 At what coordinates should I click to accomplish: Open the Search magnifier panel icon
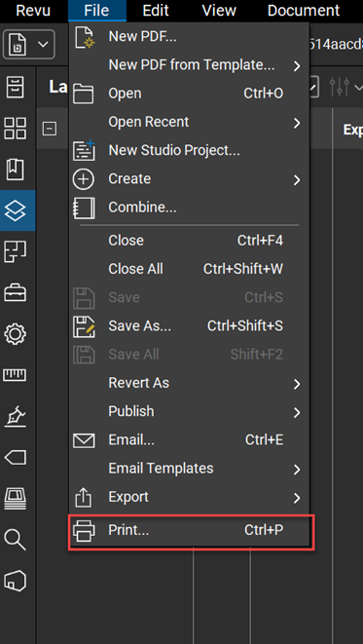point(16,540)
